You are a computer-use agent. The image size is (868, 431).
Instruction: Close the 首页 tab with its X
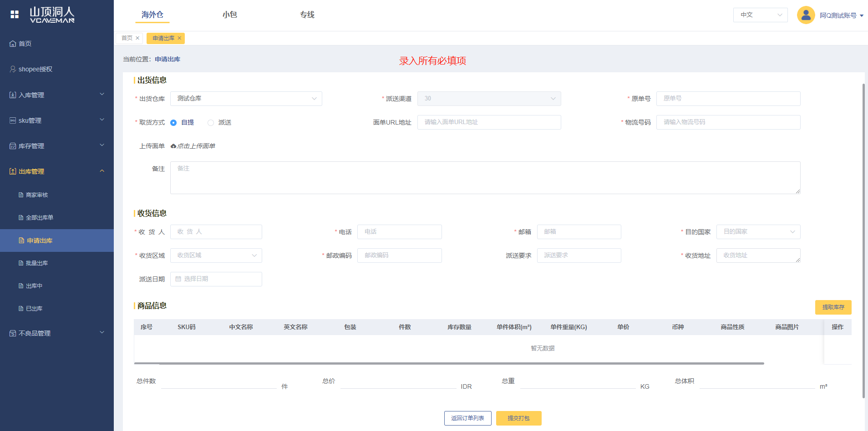137,38
